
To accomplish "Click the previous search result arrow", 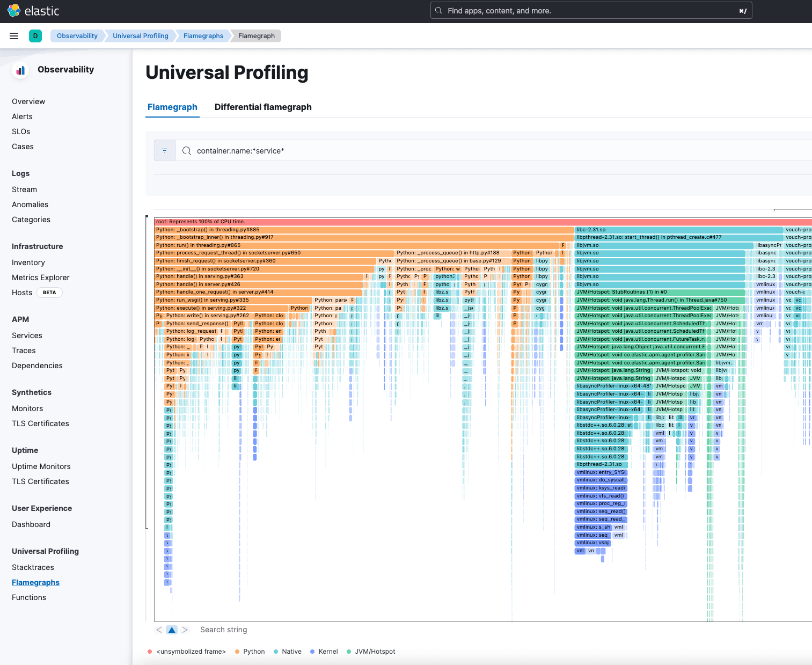I will [x=159, y=630].
